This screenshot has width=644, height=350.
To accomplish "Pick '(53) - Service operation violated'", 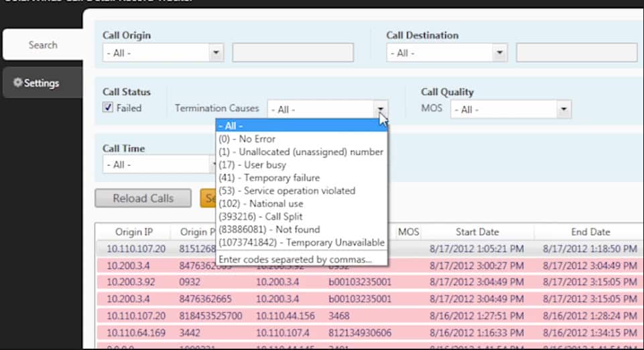I will point(302,190).
